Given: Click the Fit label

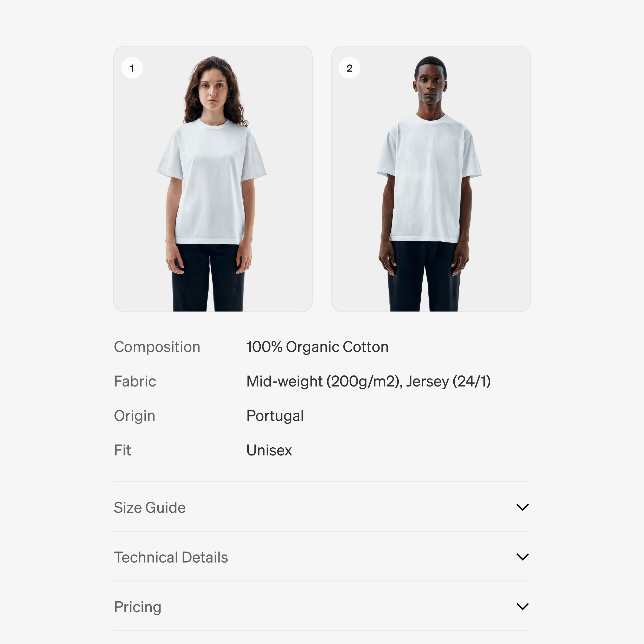Looking at the screenshot, I should (122, 450).
